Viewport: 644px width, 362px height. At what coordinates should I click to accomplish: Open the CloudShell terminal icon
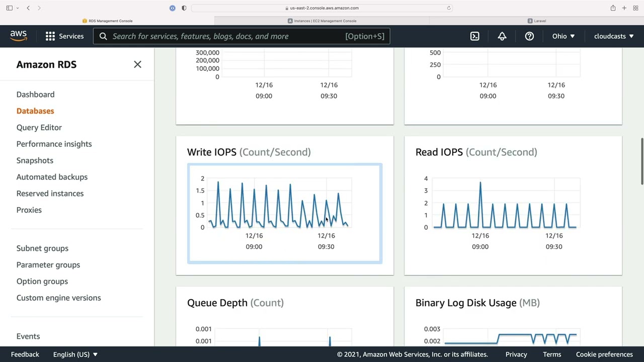(475, 36)
